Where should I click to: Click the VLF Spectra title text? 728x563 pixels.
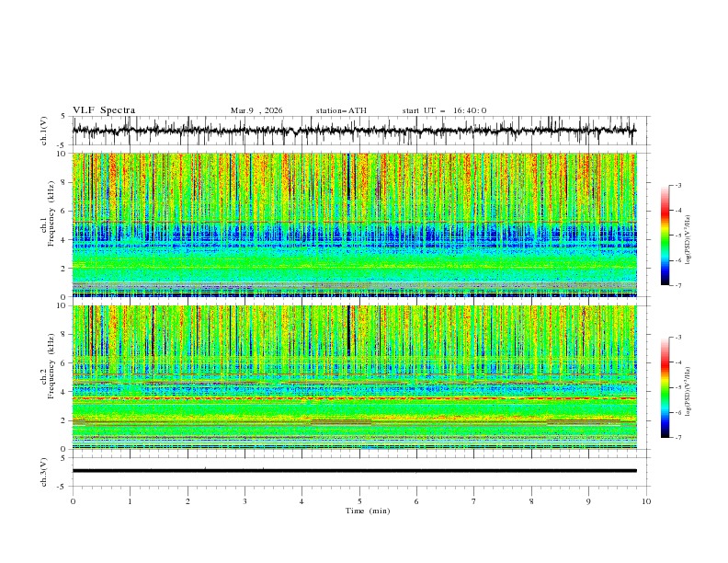(104, 110)
